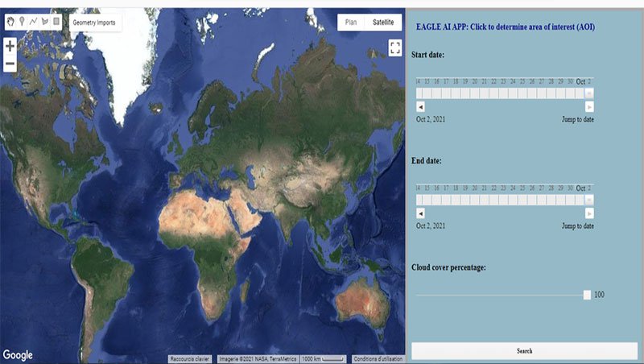Step Start date forward with right arrow
This screenshot has height=364, width=644.
(x=589, y=106)
